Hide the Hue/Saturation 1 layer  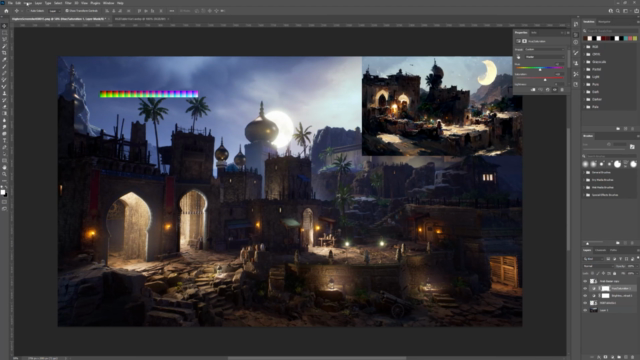click(x=585, y=289)
